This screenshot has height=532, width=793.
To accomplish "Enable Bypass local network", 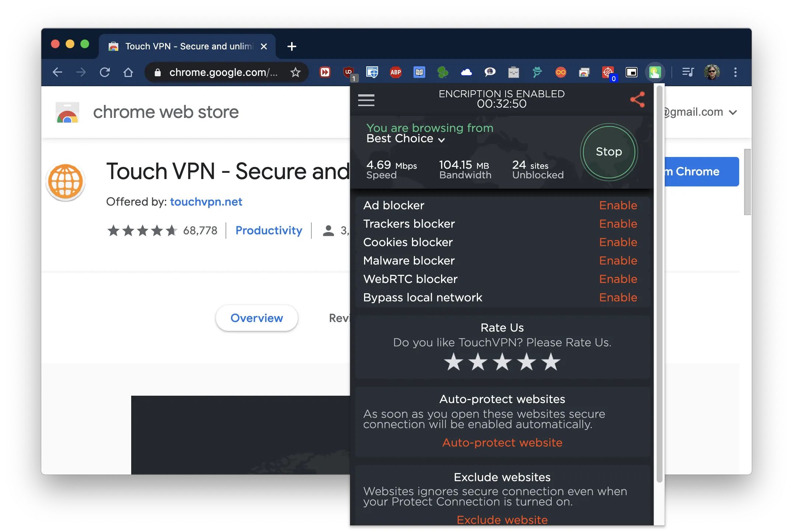I will pyautogui.click(x=618, y=297).
